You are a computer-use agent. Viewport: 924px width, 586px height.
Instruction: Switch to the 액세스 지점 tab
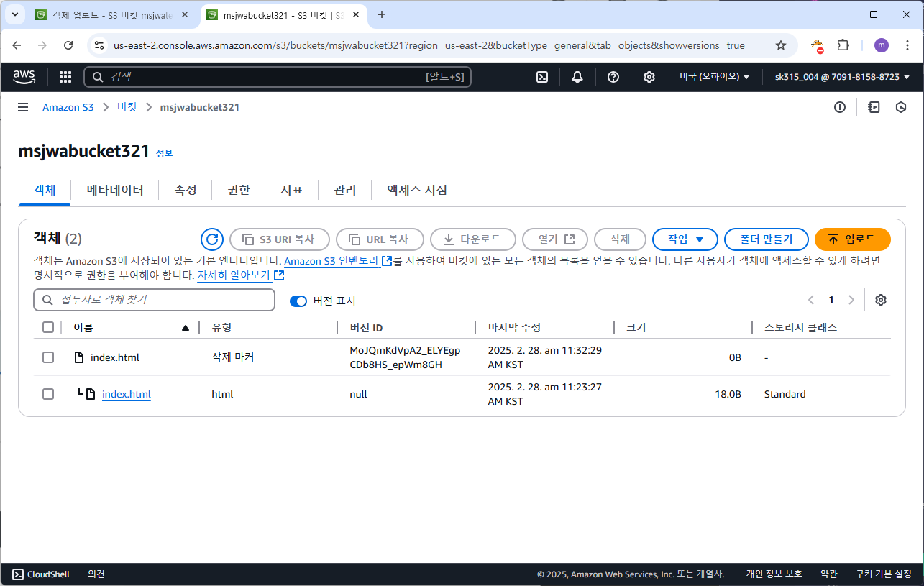pyautogui.click(x=417, y=190)
